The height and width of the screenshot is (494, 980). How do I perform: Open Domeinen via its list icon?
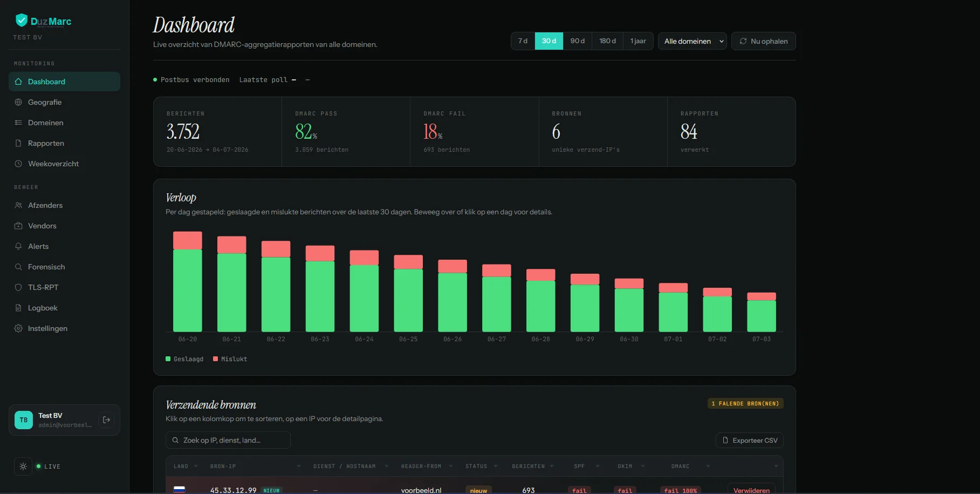[x=18, y=123]
